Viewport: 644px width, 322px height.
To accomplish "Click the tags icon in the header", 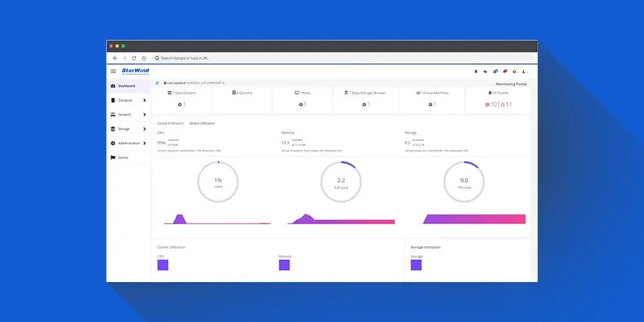I will tap(485, 71).
